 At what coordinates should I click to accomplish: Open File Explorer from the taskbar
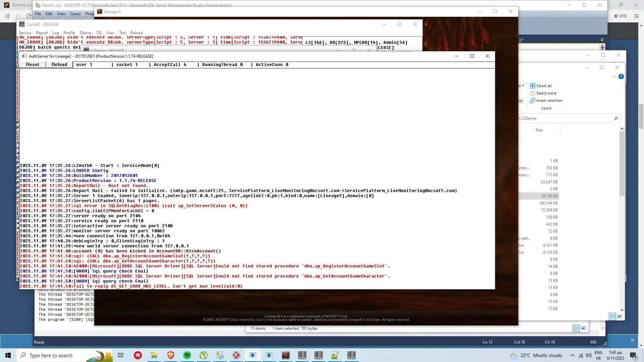[x=154, y=355]
